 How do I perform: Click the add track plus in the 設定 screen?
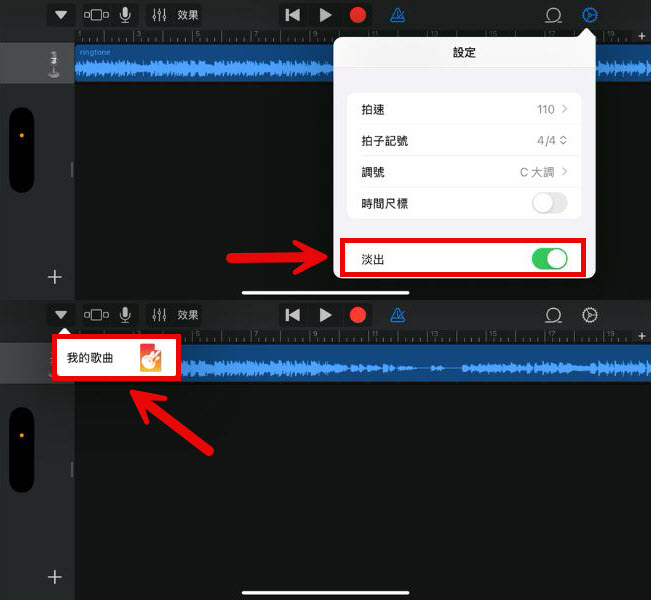tap(55, 277)
